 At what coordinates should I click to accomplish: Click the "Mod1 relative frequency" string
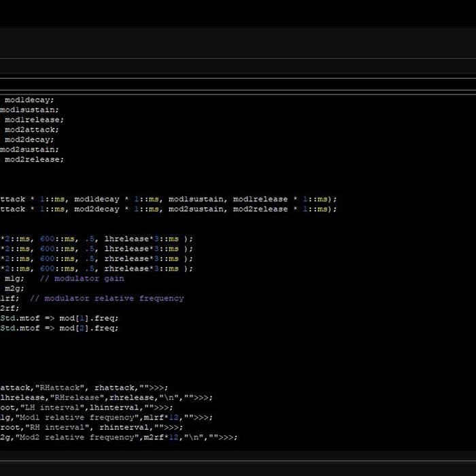pyautogui.click(x=76, y=418)
